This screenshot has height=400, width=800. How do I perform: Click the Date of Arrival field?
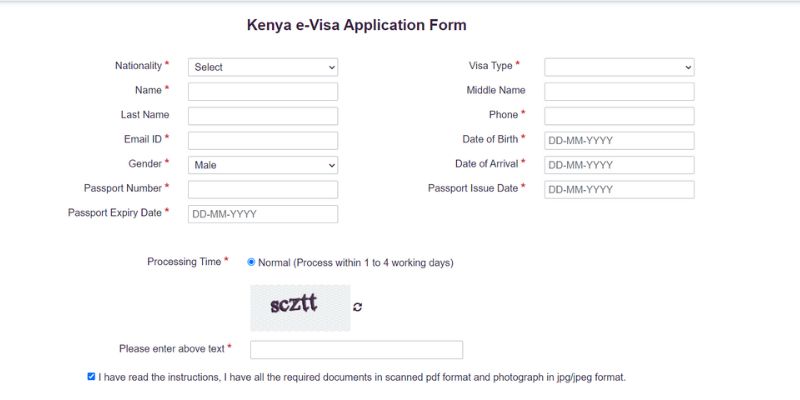(619, 165)
